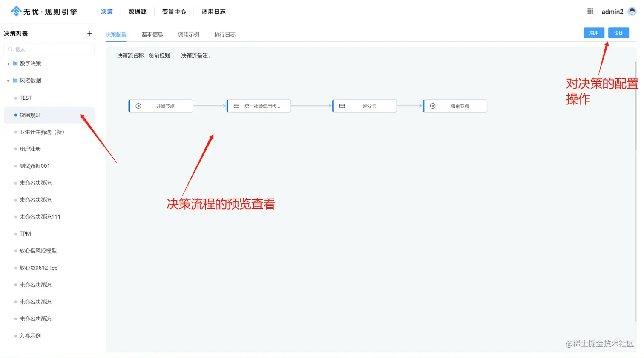Click into the decision list search field

click(x=49, y=49)
